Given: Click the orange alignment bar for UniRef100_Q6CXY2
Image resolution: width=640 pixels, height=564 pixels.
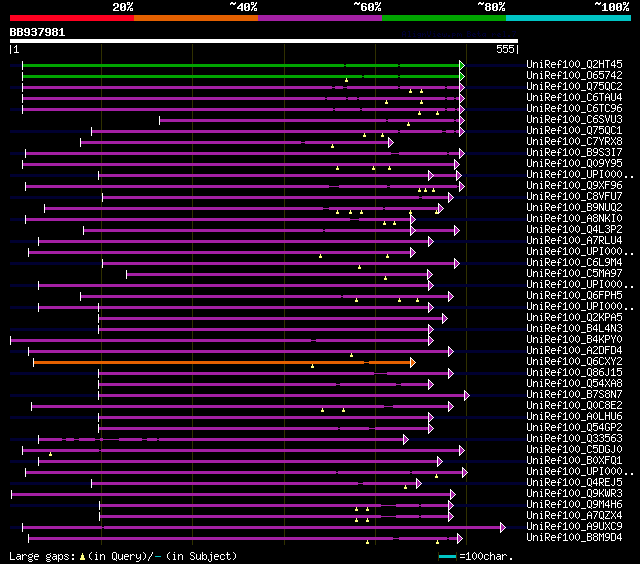Looking at the screenshot, I should [222, 362].
